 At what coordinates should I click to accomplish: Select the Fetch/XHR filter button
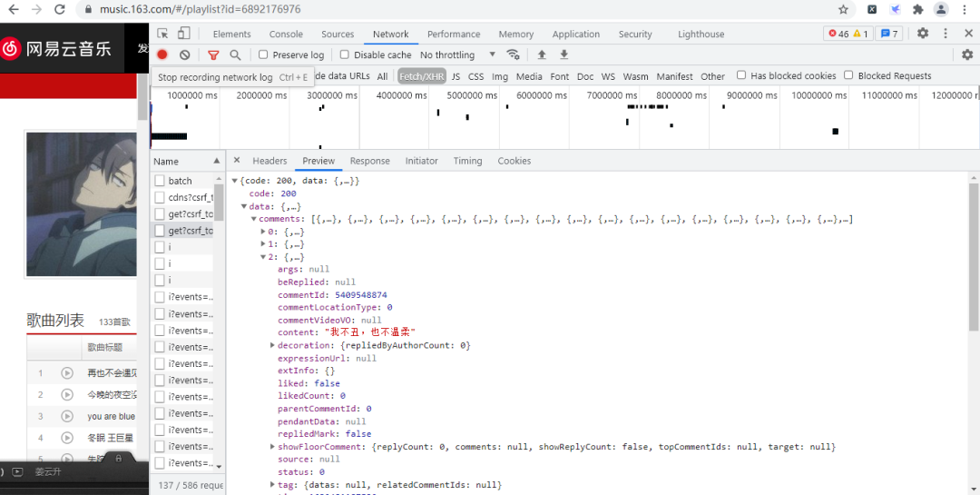point(420,76)
